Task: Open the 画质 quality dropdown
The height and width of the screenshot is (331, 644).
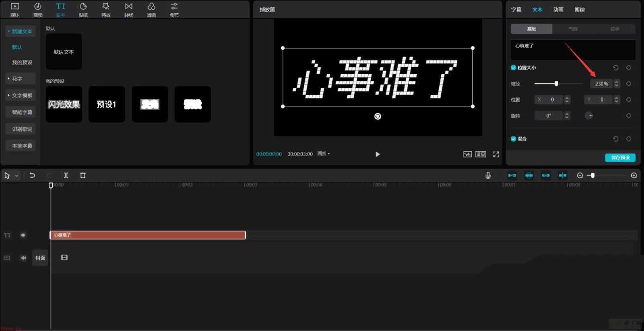Action: point(324,154)
